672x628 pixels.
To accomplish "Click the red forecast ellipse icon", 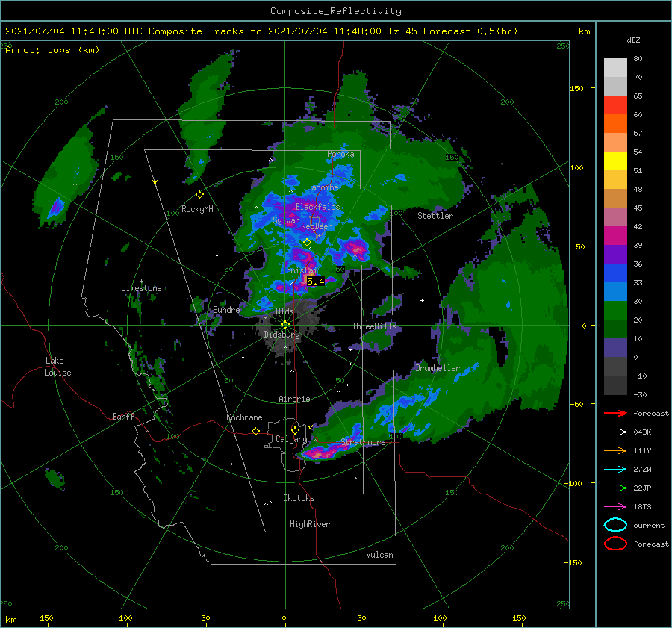I will tap(615, 544).
